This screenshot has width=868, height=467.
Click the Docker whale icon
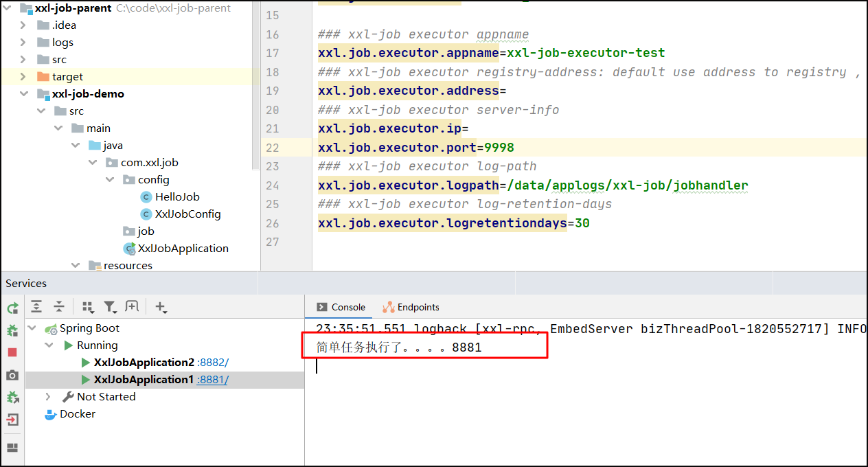(x=51, y=414)
